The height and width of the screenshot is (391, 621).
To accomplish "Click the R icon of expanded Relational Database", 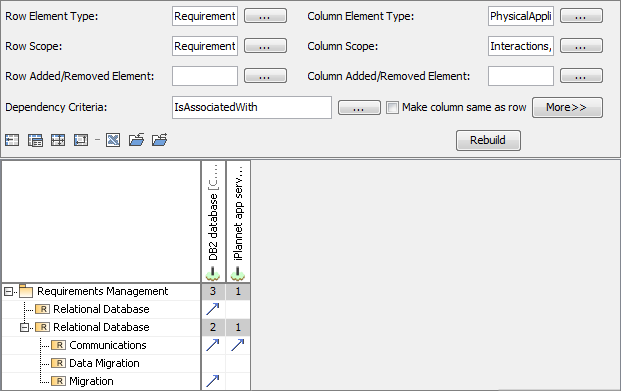I will click(42, 327).
